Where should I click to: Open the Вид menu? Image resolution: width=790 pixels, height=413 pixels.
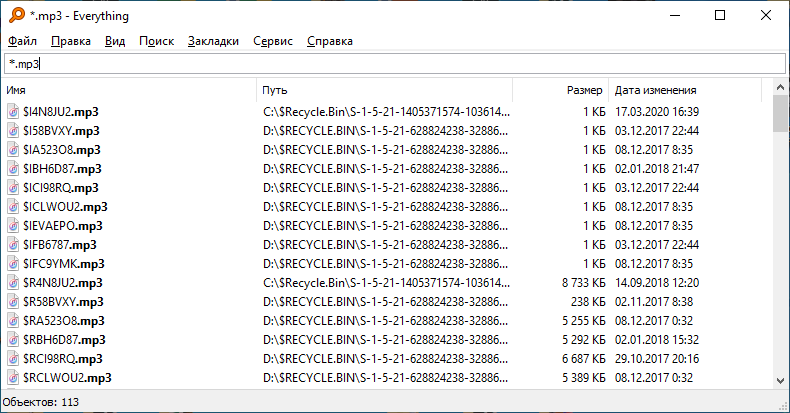115,41
